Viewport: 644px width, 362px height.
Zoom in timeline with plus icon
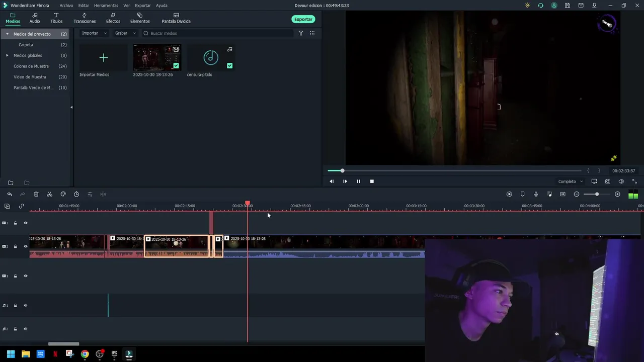coord(617,194)
